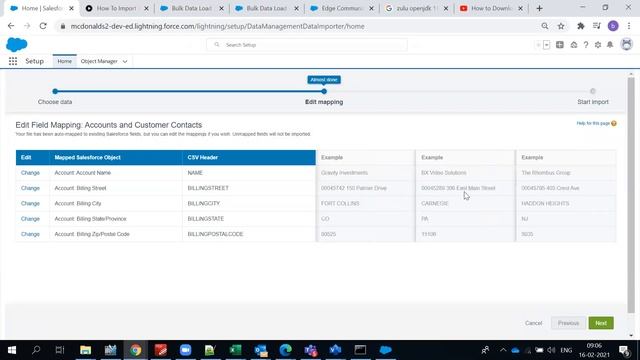Screen dimensions: 640x360
Task: Open the Chrome extensions puzzle icon
Action: [580, 26]
